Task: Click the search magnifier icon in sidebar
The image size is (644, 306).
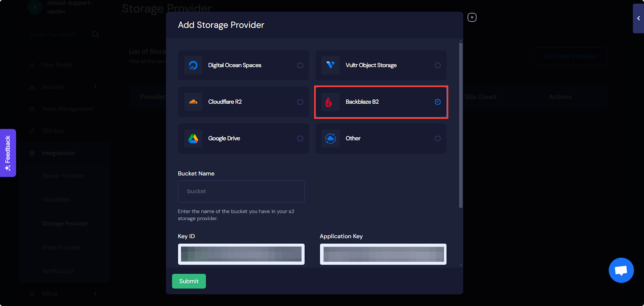Action: [x=95, y=34]
